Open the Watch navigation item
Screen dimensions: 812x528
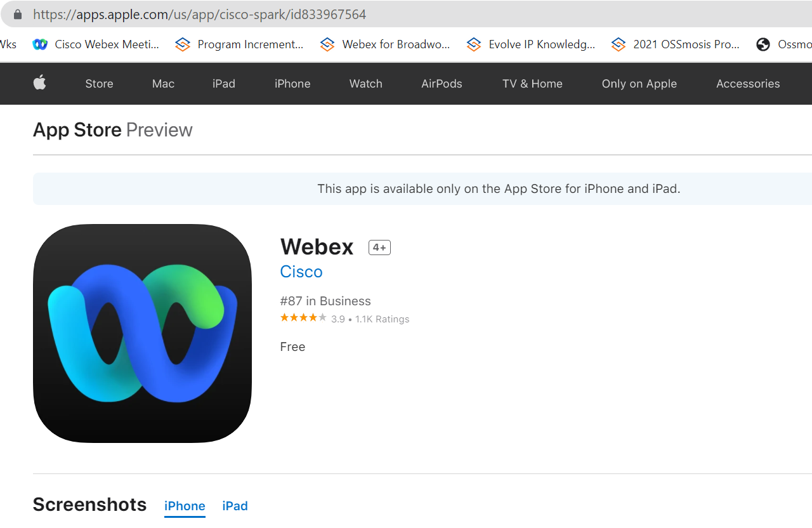tap(365, 84)
